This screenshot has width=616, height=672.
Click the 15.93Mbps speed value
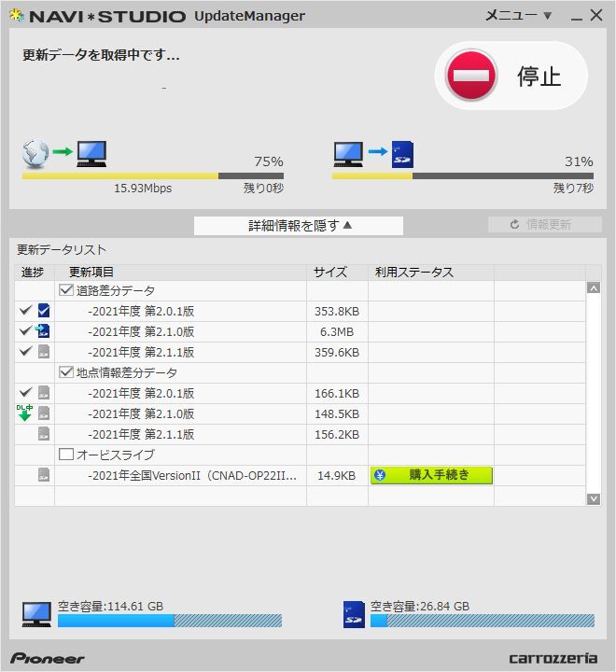coord(143,189)
